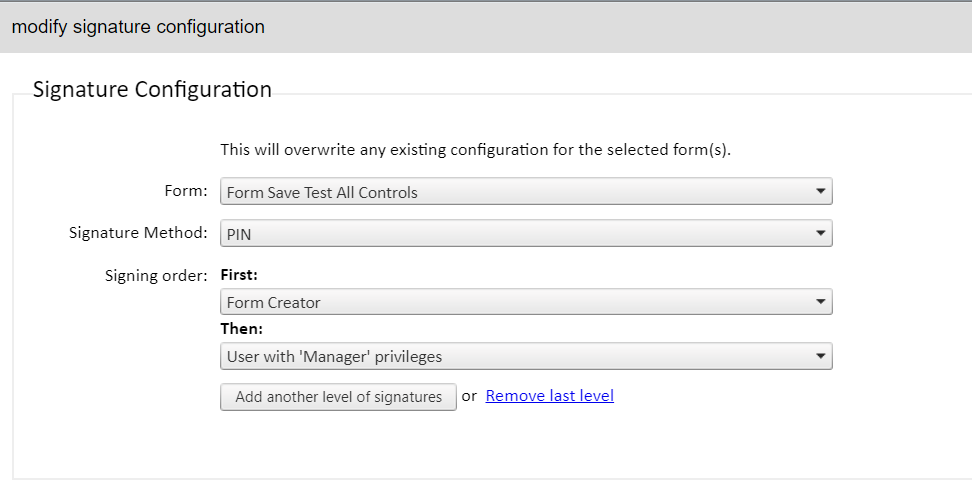This screenshot has width=972, height=496.
Task: Click the arrow on the Manager privileges dropdown
Action: click(x=820, y=355)
